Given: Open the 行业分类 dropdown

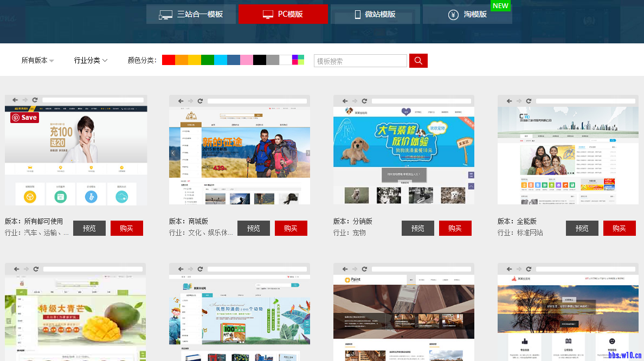Looking at the screenshot, I should pyautogui.click(x=91, y=61).
